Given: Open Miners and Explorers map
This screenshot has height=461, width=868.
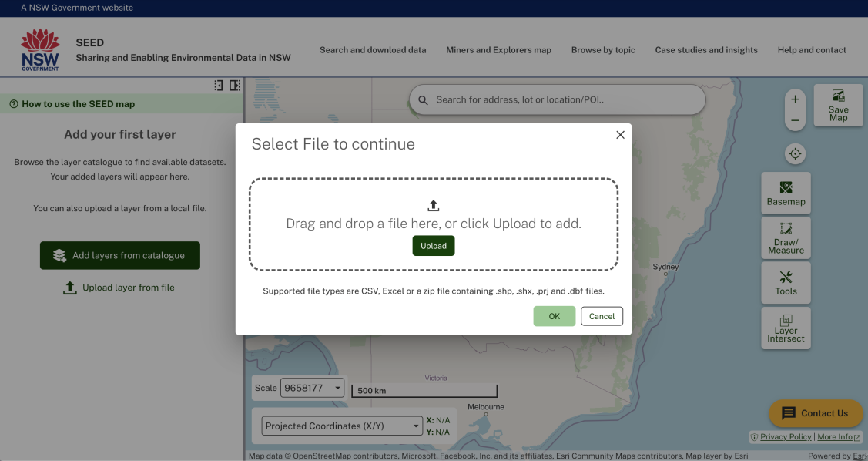Looking at the screenshot, I should pyautogui.click(x=499, y=50).
